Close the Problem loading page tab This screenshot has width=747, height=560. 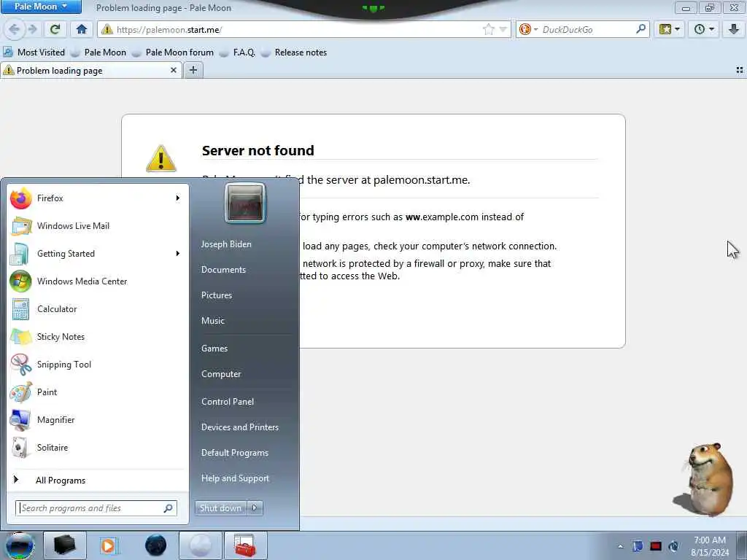tap(174, 70)
